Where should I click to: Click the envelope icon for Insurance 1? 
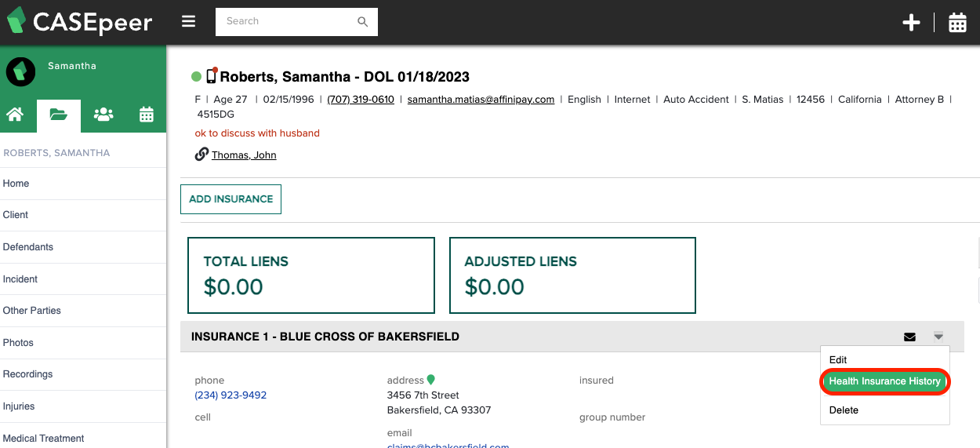click(909, 337)
